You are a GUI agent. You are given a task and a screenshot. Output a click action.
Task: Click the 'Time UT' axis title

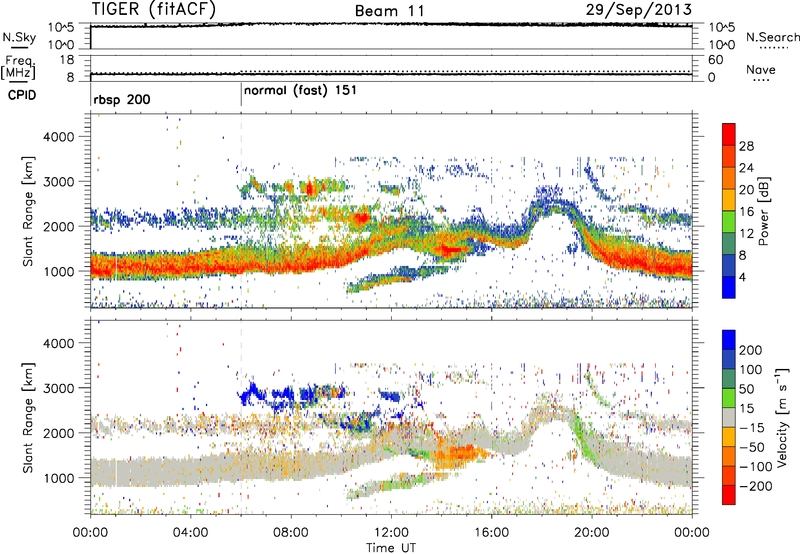tap(391, 548)
